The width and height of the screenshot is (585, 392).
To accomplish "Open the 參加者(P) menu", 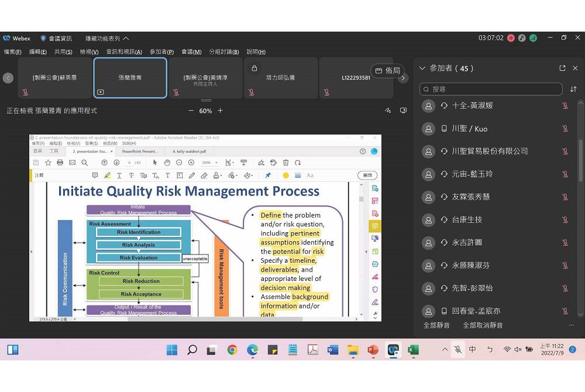I will click(x=161, y=52).
